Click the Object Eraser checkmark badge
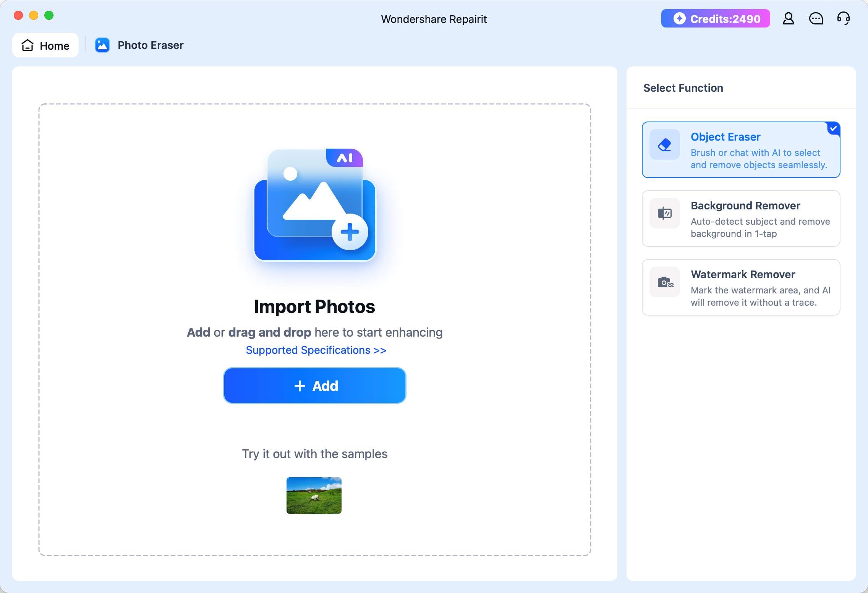The width and height of the screenshot is (868, 593). [x=833, y=128]
